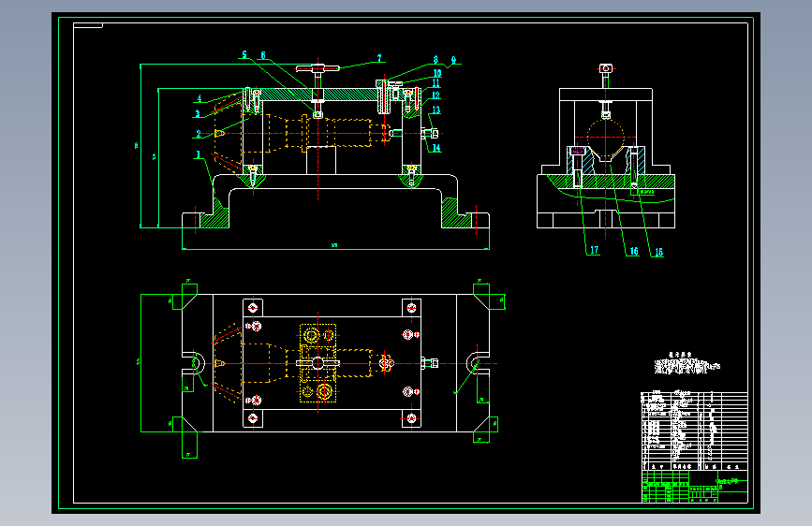
Task: Click part callout number 17
Action: point(594,250)
